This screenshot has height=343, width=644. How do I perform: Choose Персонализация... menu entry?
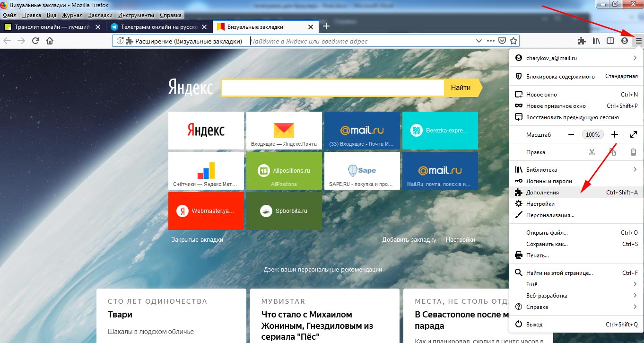pyautogui.click(x=575, y=215)
